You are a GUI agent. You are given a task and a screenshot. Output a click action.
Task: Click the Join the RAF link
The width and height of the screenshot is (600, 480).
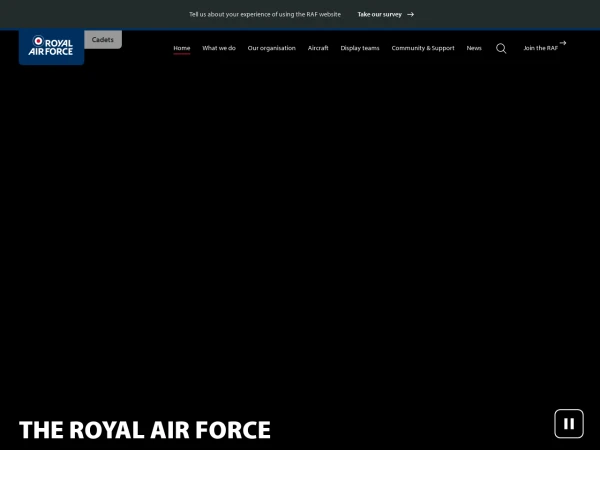pos(540,48)
